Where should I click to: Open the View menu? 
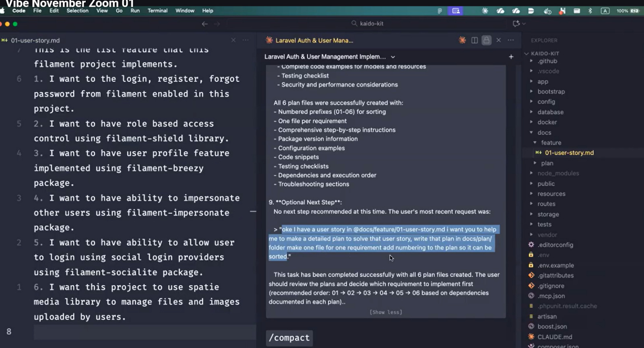click(102, 11)
